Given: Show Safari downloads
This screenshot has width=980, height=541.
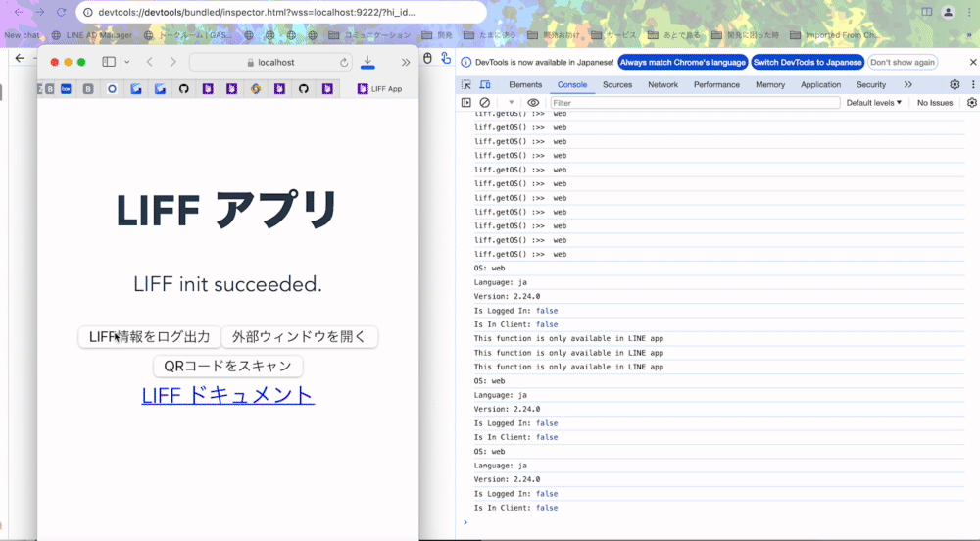Looking at the screenshot, I should click(x=367, y=62).
